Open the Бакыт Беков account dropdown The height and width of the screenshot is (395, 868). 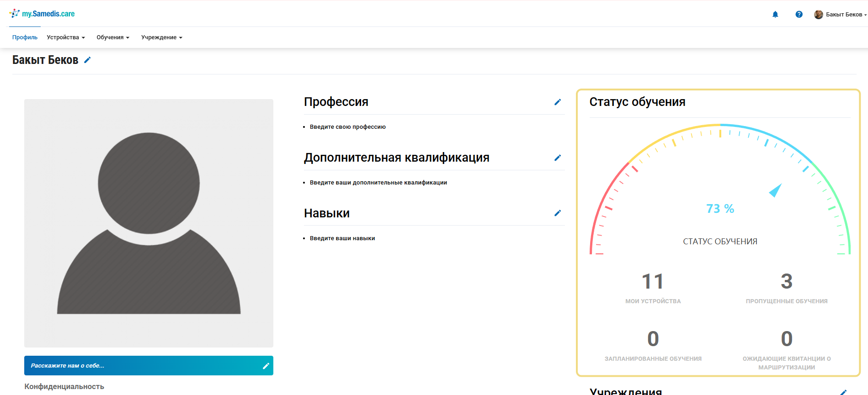pyautogui.click(x=846, y=15)
